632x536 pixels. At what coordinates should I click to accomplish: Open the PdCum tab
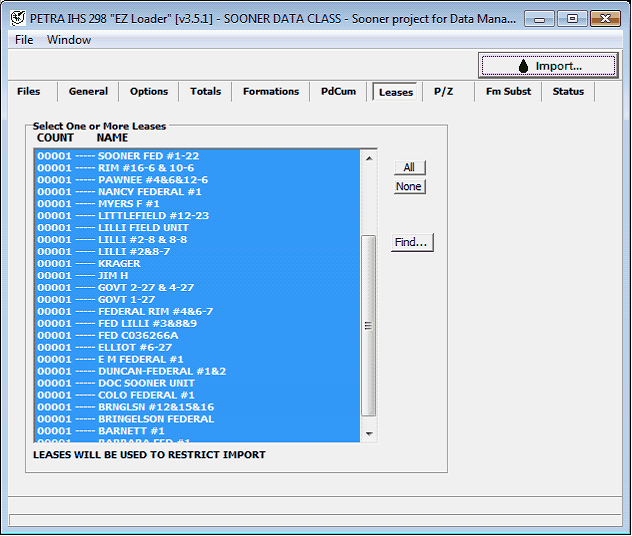click(x=338, y=91)
